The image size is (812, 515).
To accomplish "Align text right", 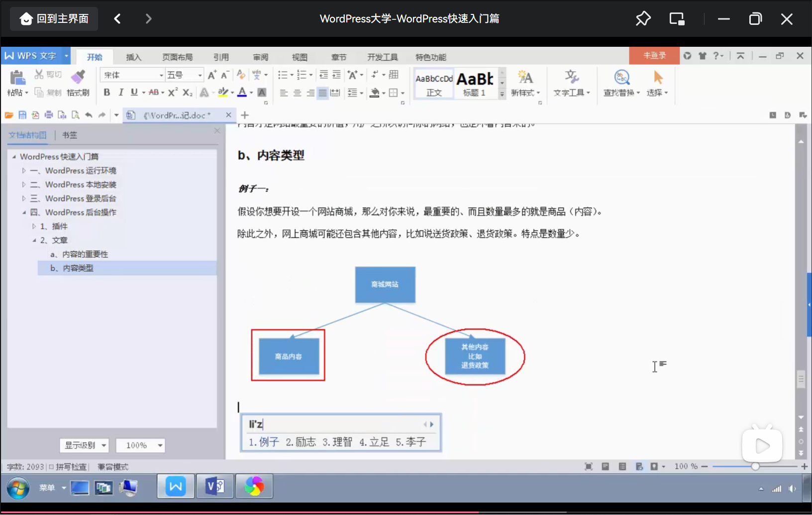I will point(310,93).
